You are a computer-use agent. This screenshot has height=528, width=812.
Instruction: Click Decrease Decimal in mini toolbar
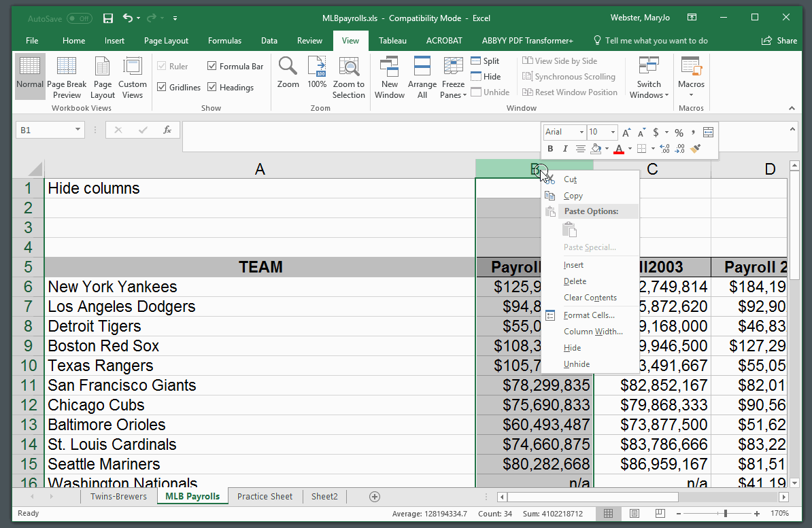pyautogui.click(x=680, y=149)
